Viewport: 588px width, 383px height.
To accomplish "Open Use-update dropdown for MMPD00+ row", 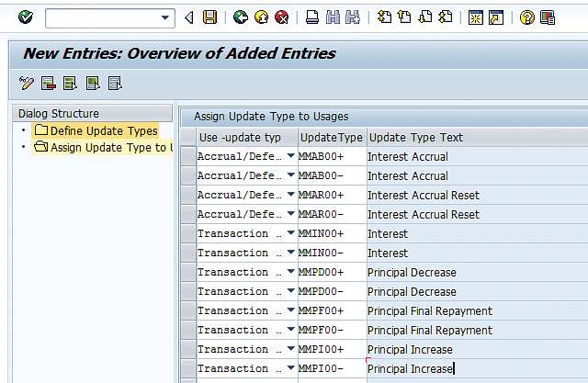I will pos(291,273).
